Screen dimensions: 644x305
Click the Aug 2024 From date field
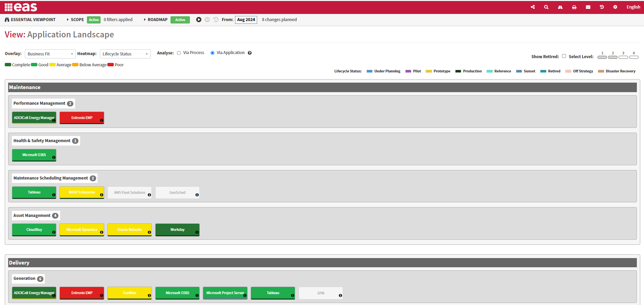click(x=246, y=20)
